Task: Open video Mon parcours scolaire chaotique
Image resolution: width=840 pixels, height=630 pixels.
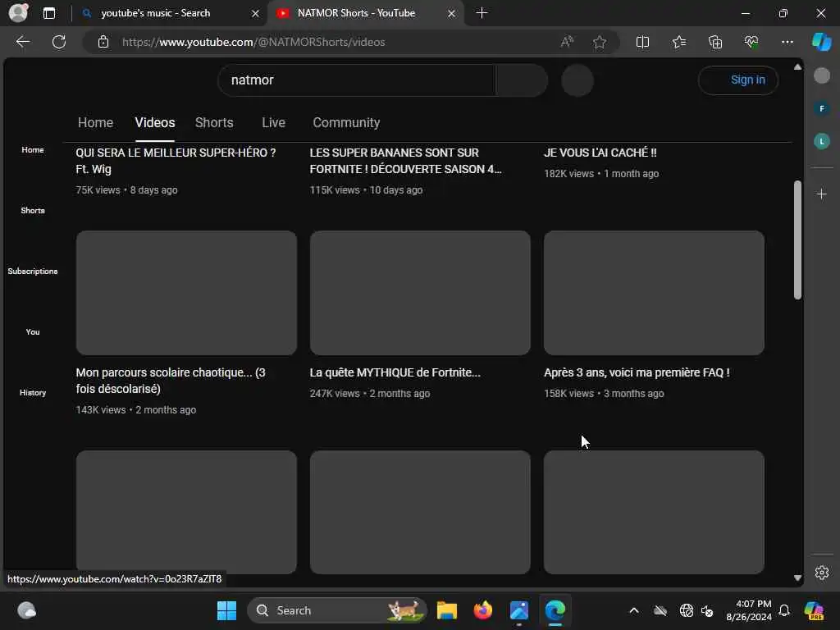Action: click(171, 381)
